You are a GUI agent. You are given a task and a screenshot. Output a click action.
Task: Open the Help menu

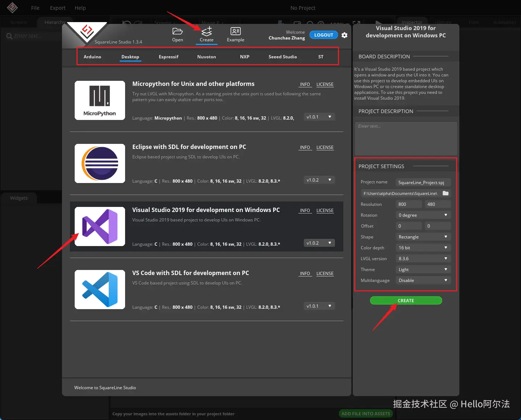(80, 8)
